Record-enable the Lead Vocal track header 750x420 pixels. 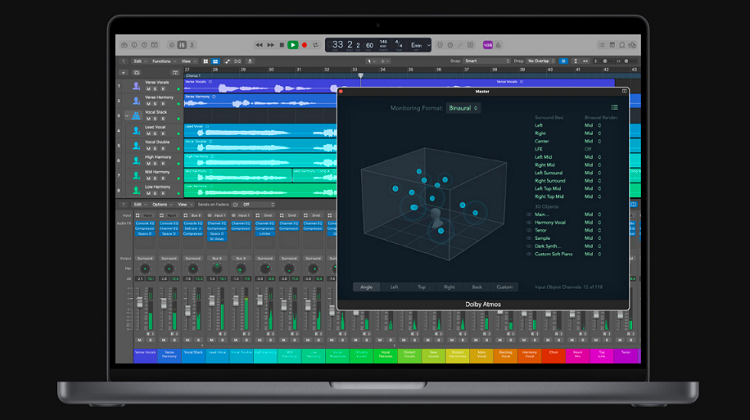click(x=163, y=133)
